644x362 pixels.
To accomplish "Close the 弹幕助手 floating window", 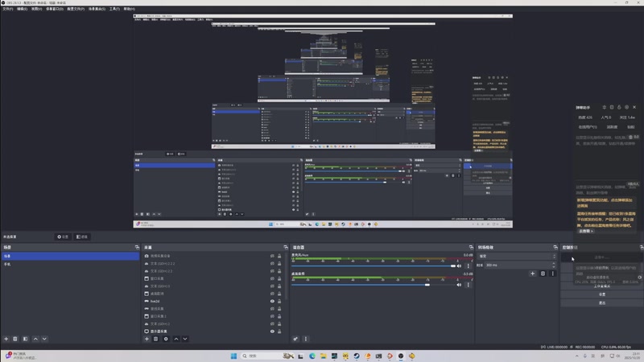I will (x=634, y=107).
